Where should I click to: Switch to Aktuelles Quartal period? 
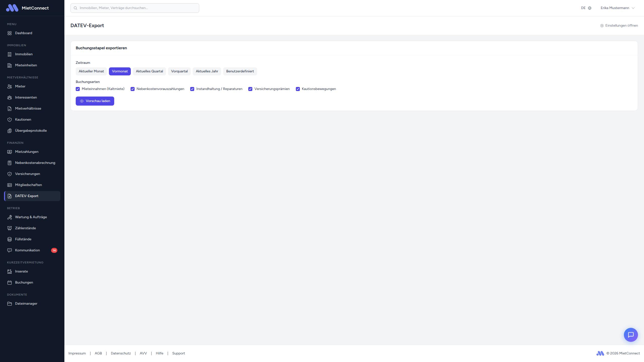coord(149,71)
